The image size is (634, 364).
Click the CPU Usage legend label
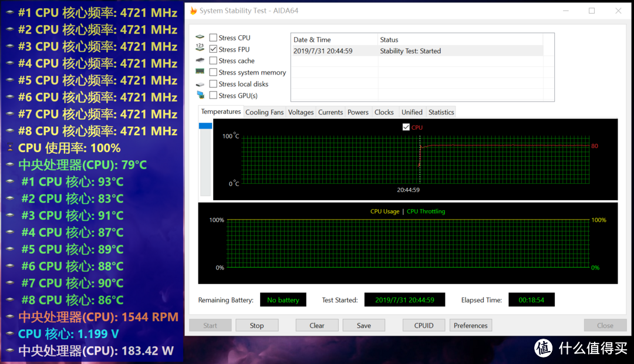pyautogui.click(x=385, y=211)
